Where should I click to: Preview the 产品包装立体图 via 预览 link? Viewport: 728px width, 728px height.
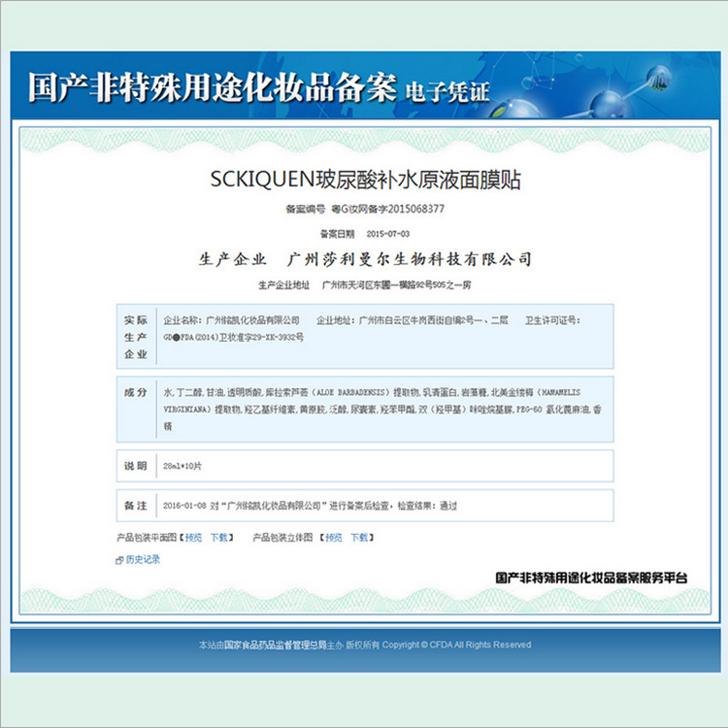pos(333,538)
